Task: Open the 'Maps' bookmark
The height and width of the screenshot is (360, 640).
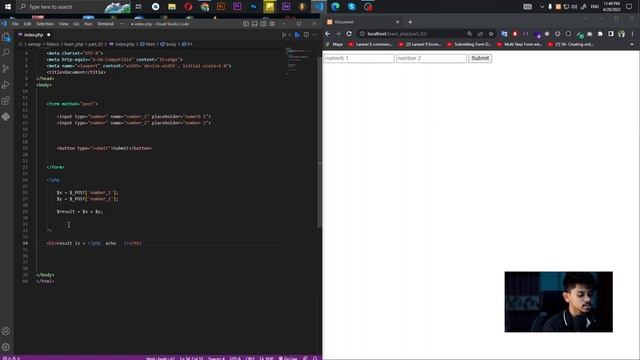Action: (334, 44)
